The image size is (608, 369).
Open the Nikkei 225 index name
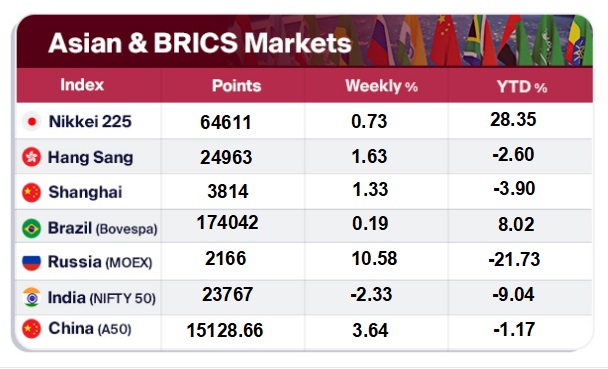click(x=90, y=122)
